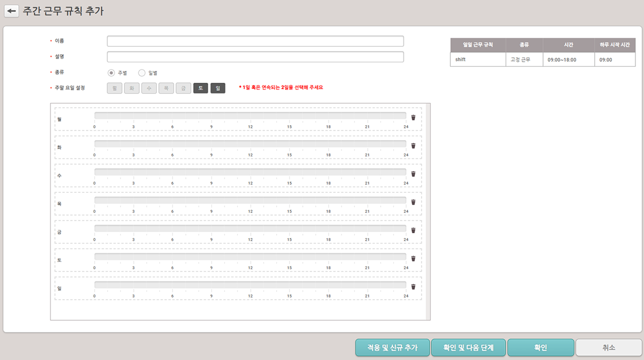
Task: Click the 월 timeline bar
Action: [250, 116]
